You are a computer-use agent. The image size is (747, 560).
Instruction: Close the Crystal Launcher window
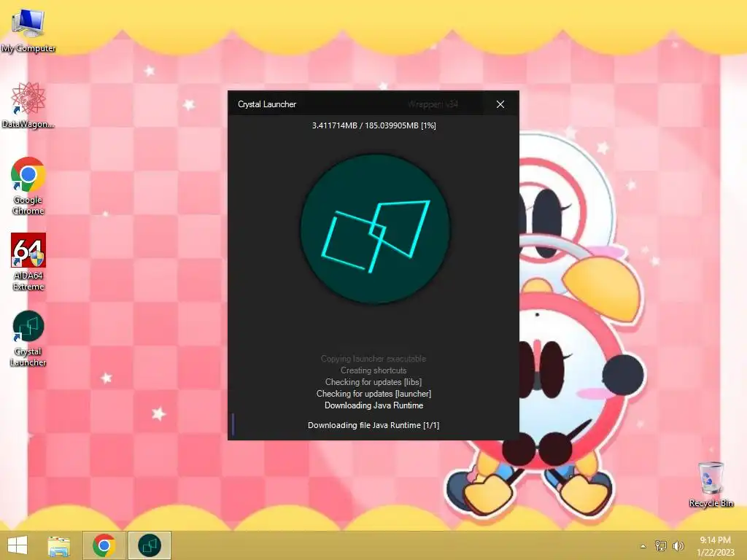[500, 104]
